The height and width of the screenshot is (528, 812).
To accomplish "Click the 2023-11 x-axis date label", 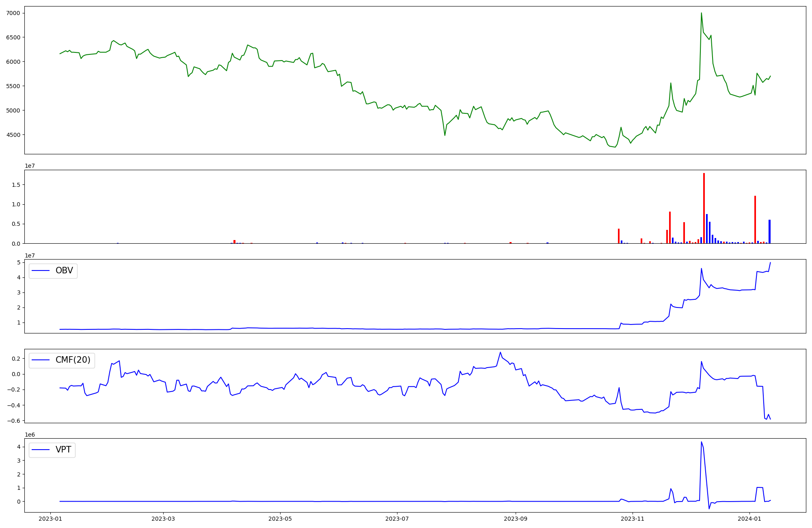I will coord(633,519).
